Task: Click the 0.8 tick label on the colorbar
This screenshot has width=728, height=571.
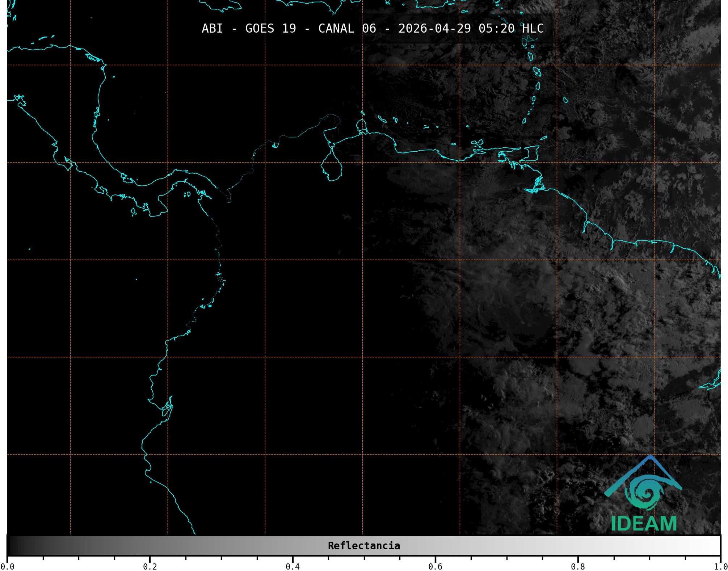Action: 578,566
